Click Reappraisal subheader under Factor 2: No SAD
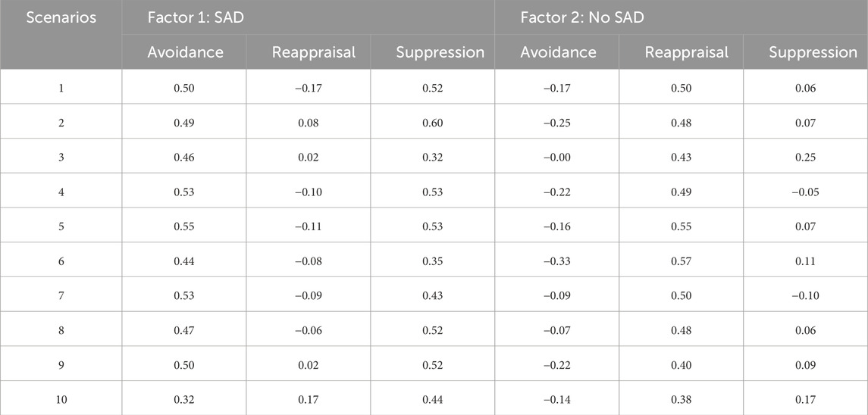868x415 pixels. pyautogui.click(x=686, y=52)
